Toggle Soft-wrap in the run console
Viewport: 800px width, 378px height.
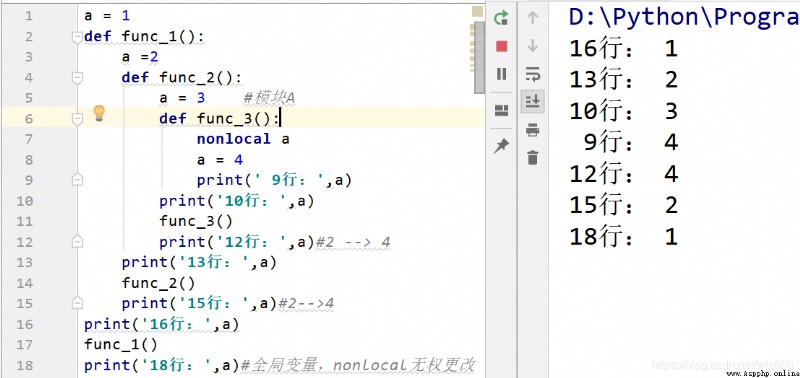point(533,74)
